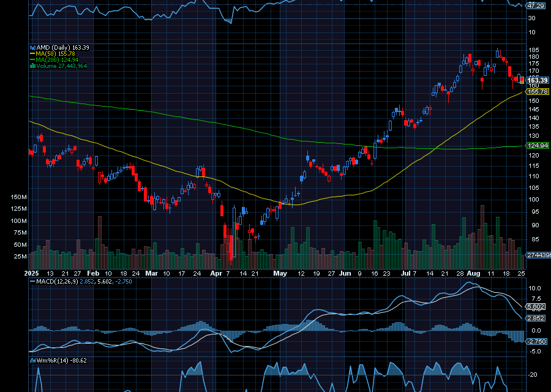Image resolution: width=551 pixels, height=392 pixels.
Task: Click the chart icon beside AMD (Daily)
Action: 32,47
